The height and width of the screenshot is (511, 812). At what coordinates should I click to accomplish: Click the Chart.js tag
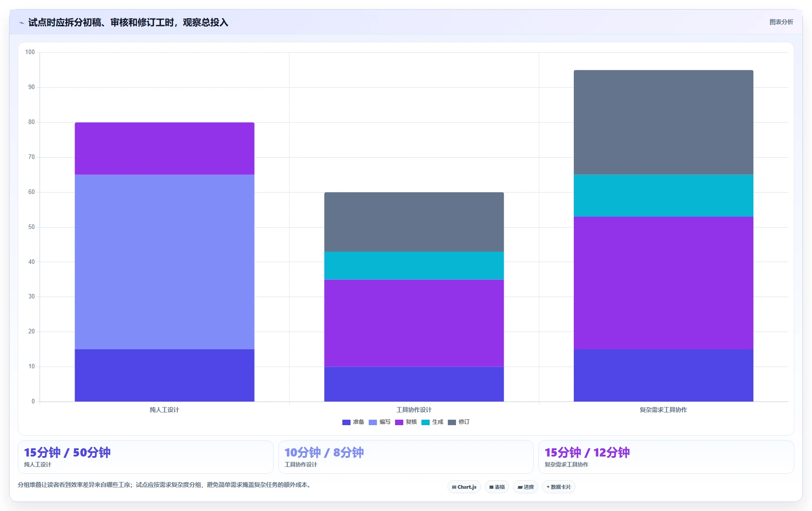click(464, 487)
